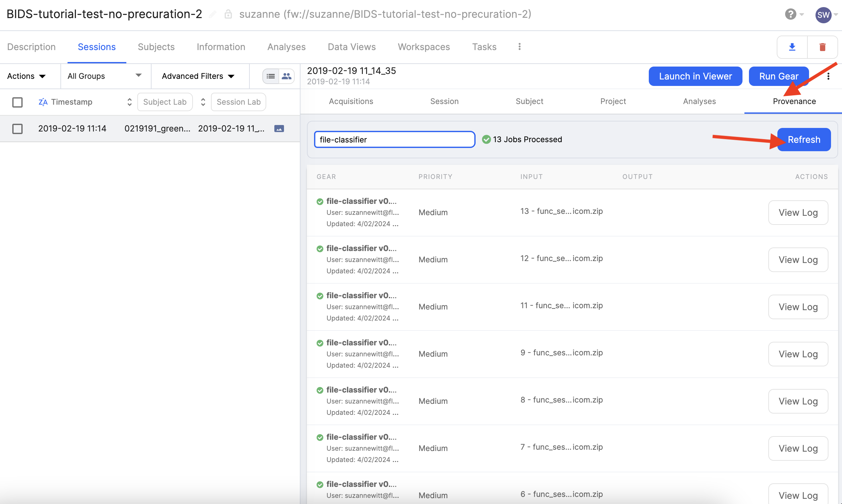
Task: Click the lock icon next to project name
Action: pyautogui.click(x=228, y=14)
